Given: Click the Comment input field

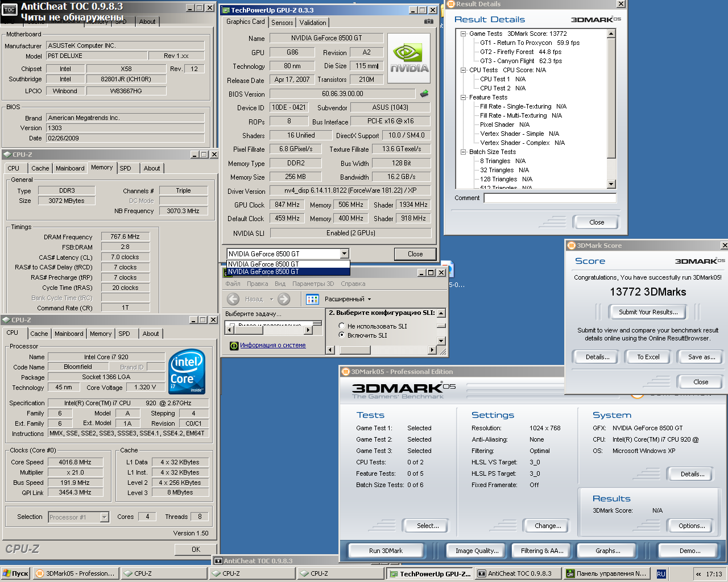Looking at the screenshot, I should pyautogui.click(x=550, y=198).
